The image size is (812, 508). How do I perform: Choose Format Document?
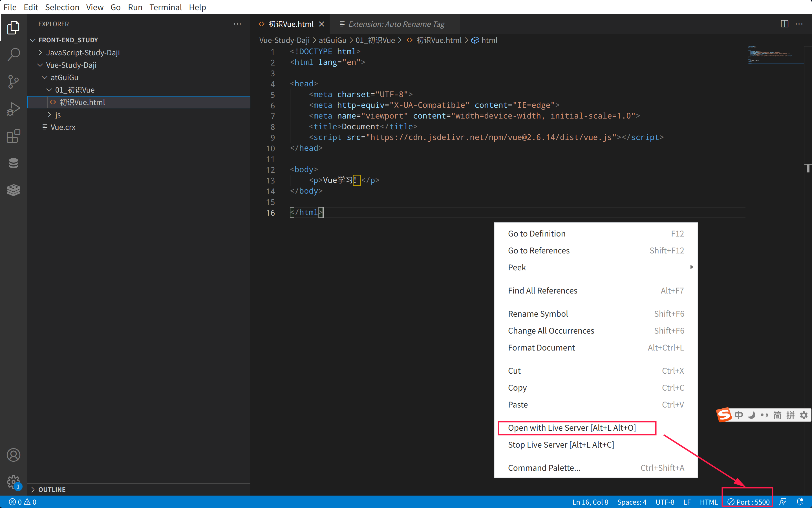pos(595,347)
